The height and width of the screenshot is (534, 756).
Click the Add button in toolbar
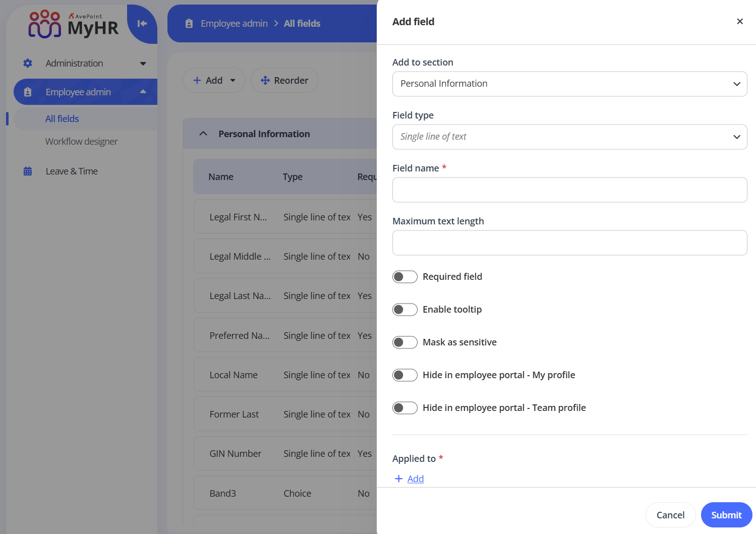coord(214,80)
